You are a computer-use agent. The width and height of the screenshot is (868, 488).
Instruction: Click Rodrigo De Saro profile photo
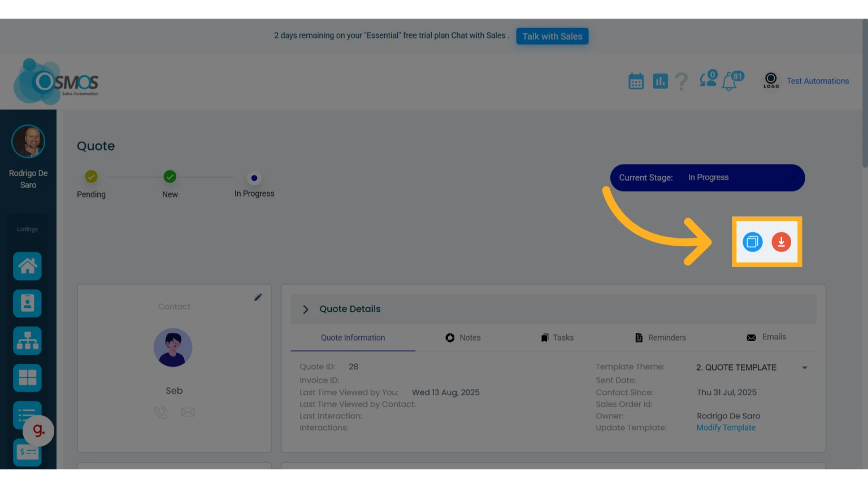[28, 141]
